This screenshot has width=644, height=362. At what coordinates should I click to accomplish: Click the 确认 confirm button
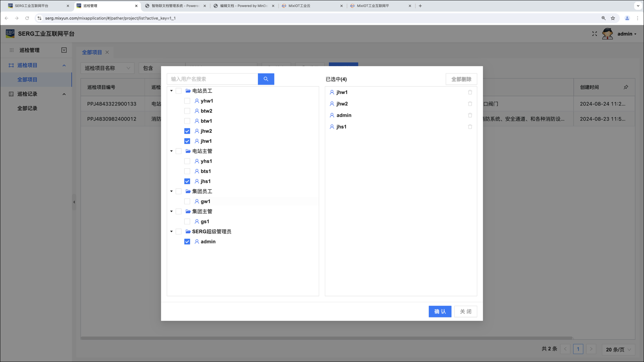[x=440, y=311]
